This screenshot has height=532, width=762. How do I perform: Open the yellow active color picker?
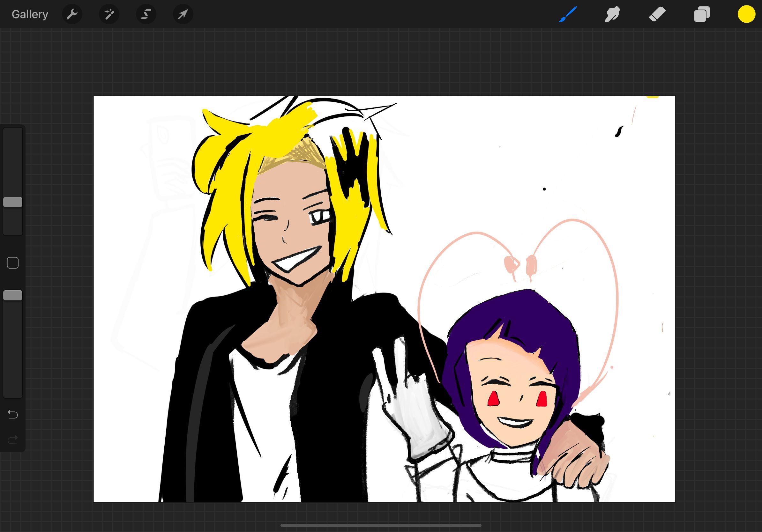746,14
